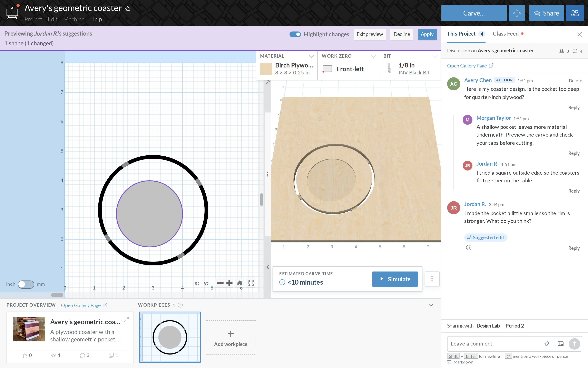Viewport: 588px width, 368px height.
Task: Toggle Highlight changes switch
Action: tap(295, 34)
